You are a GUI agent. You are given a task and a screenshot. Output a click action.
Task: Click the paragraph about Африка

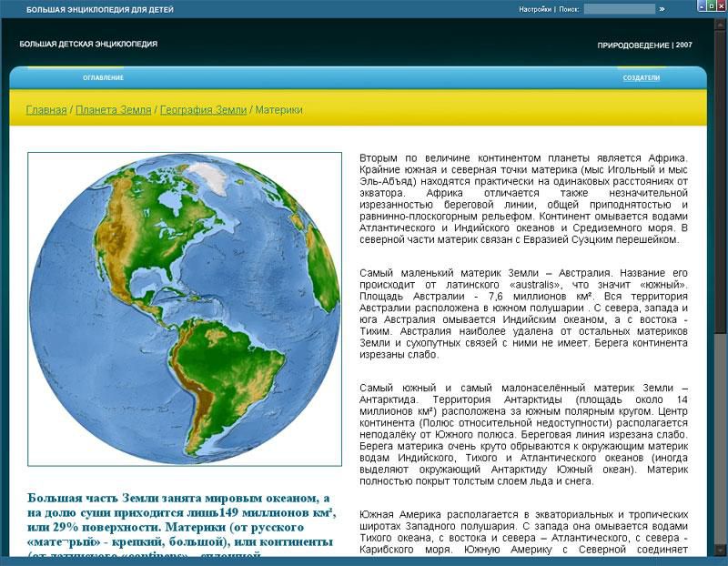click(523, 200)
